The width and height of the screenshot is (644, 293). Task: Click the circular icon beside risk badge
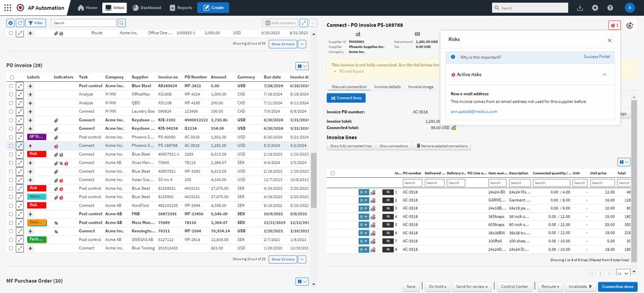click(630, 25)
